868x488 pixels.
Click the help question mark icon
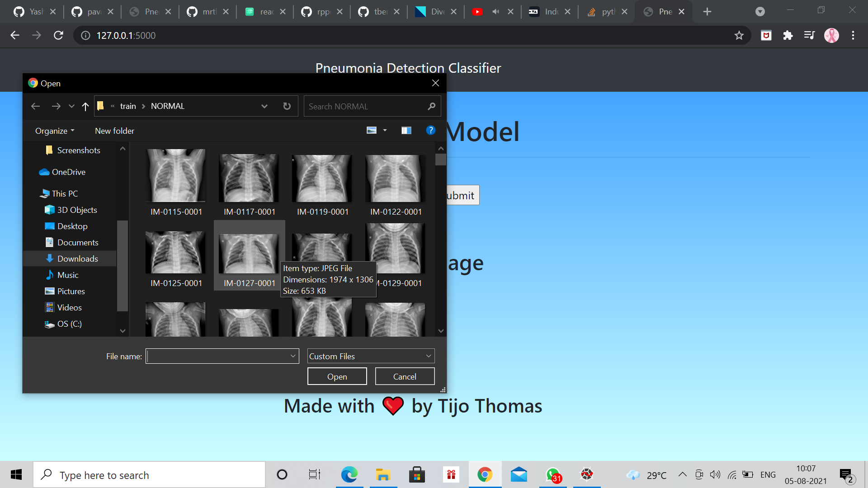430,131
